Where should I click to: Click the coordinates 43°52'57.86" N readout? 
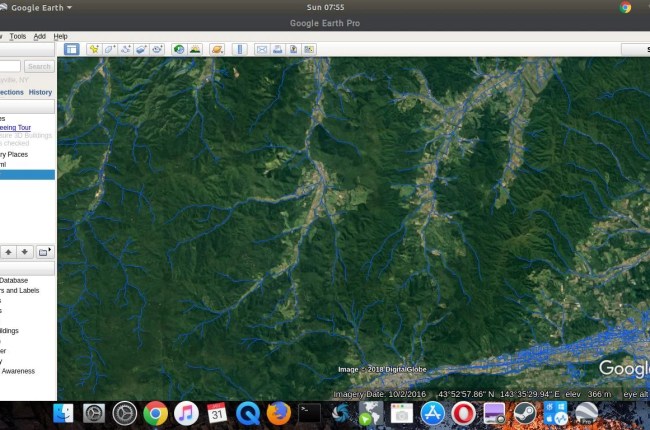(x=466, y=394)
